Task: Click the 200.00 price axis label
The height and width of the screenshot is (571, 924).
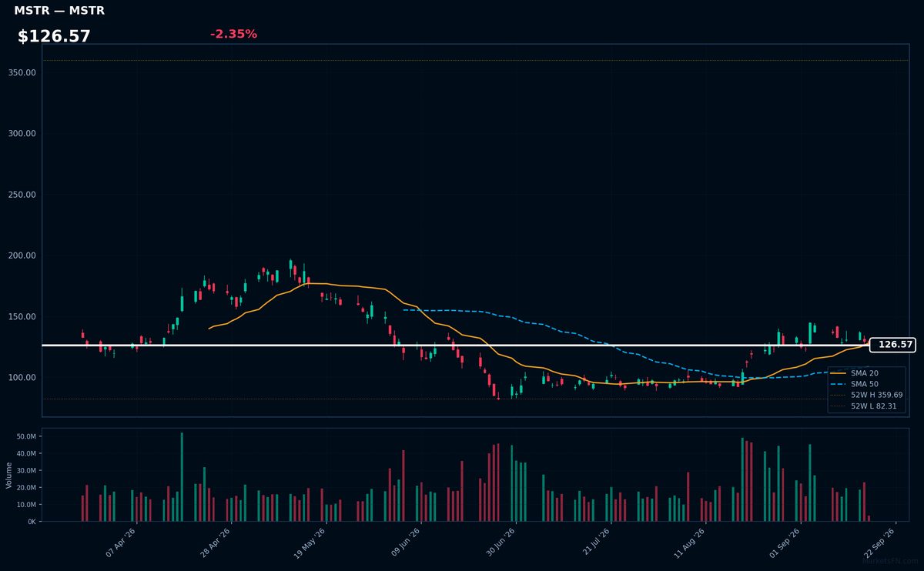Action: (x=23, y=255)
